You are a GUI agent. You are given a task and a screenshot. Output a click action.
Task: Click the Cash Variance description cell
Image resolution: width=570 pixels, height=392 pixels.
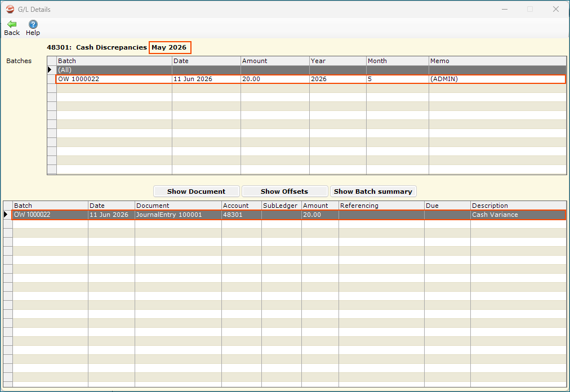pos(518,215)
